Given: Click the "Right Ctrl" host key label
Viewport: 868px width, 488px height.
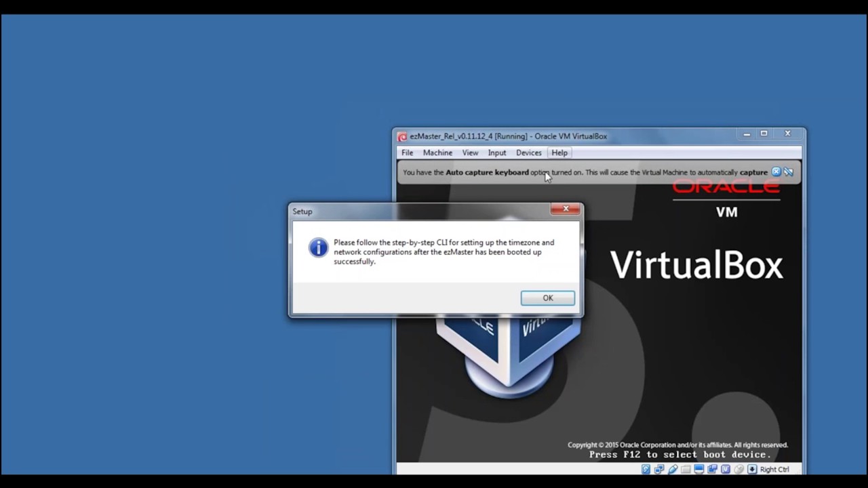Looking at the screenshot, I should point(774,469).
